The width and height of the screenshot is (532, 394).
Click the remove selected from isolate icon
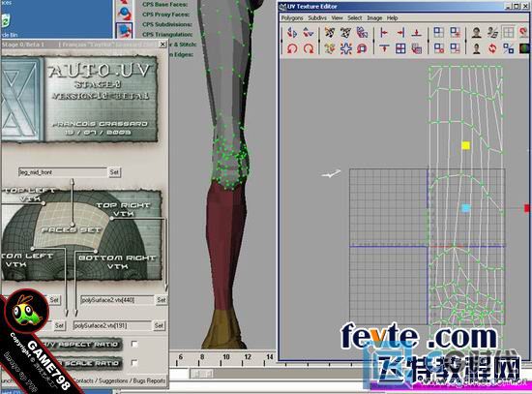click(455, 48)
